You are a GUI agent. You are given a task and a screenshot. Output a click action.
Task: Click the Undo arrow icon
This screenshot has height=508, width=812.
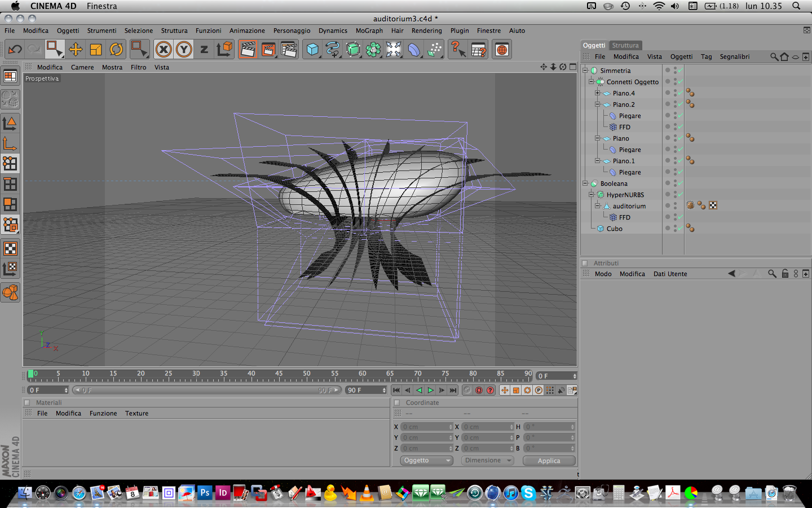pos(15,50)
